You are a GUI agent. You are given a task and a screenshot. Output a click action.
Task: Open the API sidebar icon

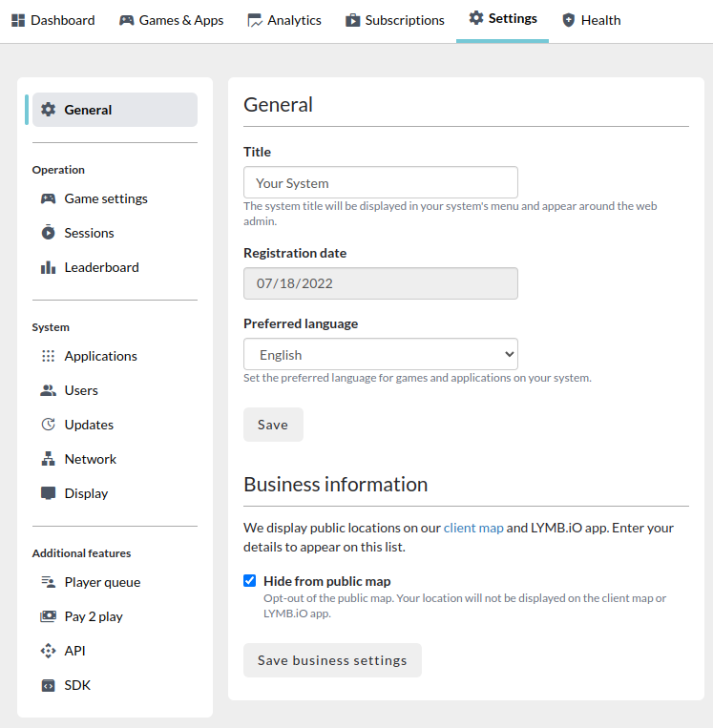click(x=48, y=651)
